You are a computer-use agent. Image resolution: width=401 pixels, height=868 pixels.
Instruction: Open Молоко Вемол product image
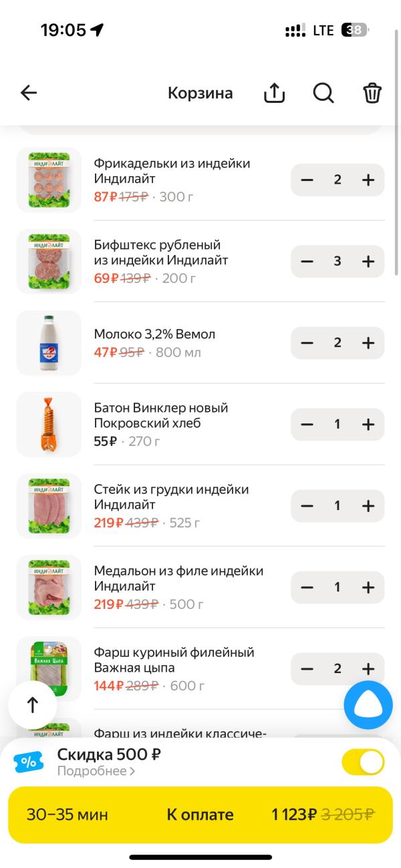point(49,343)
